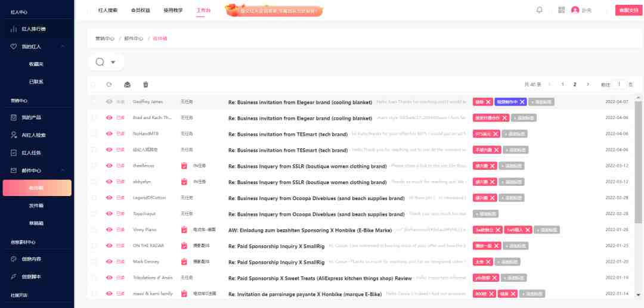Check the Geoffrey James email checkbox
Screen dimensions: 644x308
94,102
